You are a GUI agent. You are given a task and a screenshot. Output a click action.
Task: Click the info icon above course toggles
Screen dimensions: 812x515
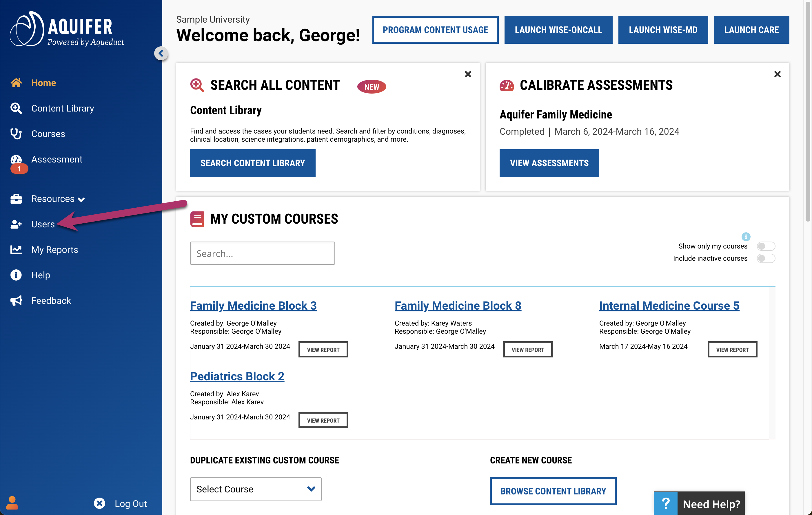pos(746,237)
